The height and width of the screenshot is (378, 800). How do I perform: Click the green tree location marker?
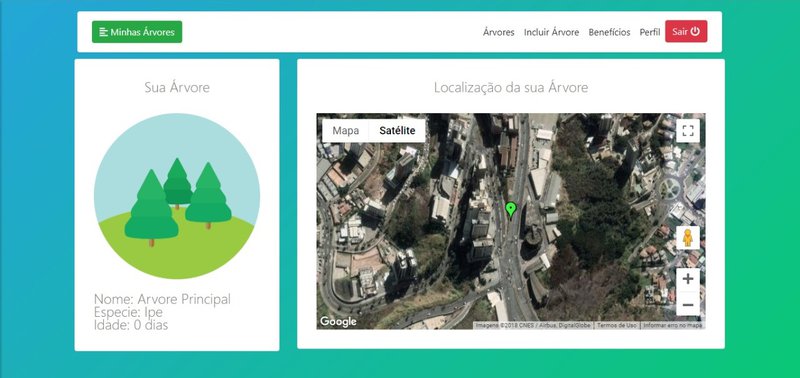(x=511, y=210)
